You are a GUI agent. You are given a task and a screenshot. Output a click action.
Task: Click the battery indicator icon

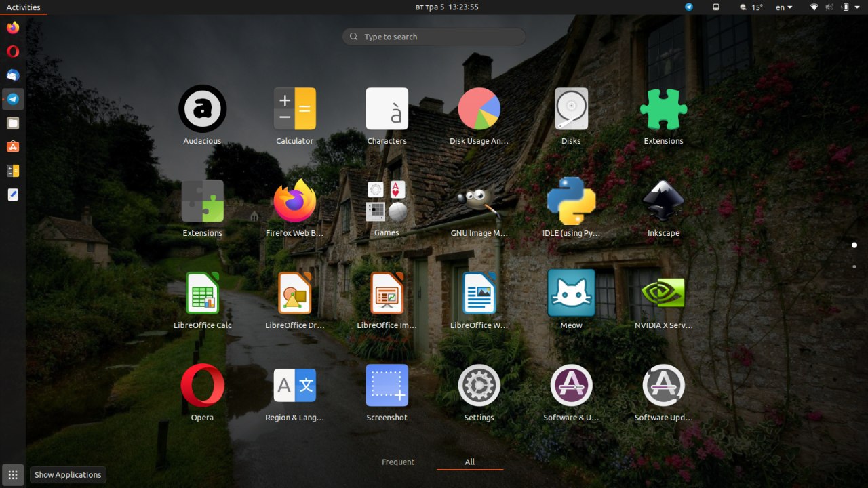pyautogui.click(x=846, y=7)
